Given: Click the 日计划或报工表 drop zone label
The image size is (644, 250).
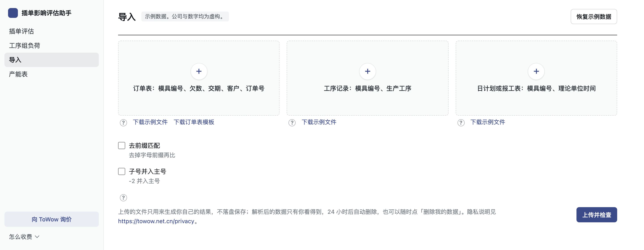Looking at the screenshot, I should tap(536, 88).
